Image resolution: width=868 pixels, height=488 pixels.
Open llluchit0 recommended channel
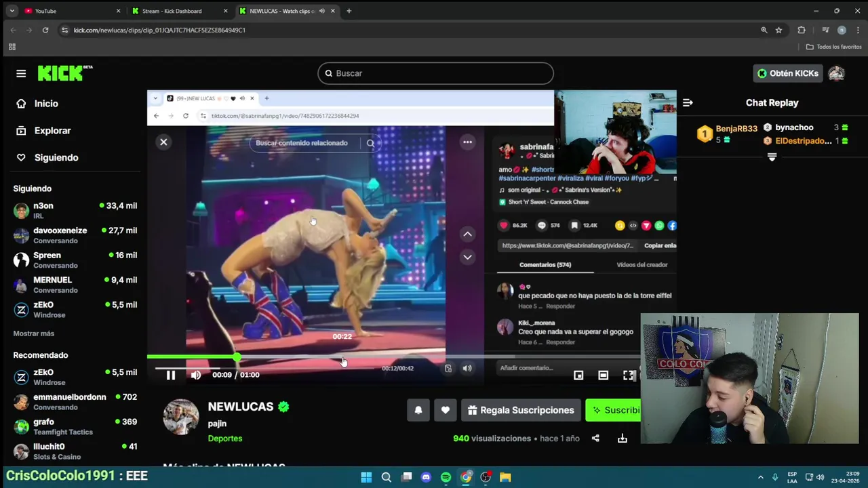click(x=75, y=451)
